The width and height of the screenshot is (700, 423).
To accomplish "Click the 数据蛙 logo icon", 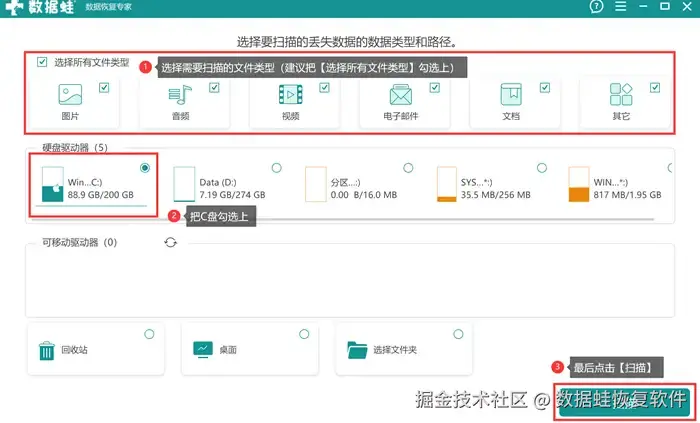I will tap(14, 7).
